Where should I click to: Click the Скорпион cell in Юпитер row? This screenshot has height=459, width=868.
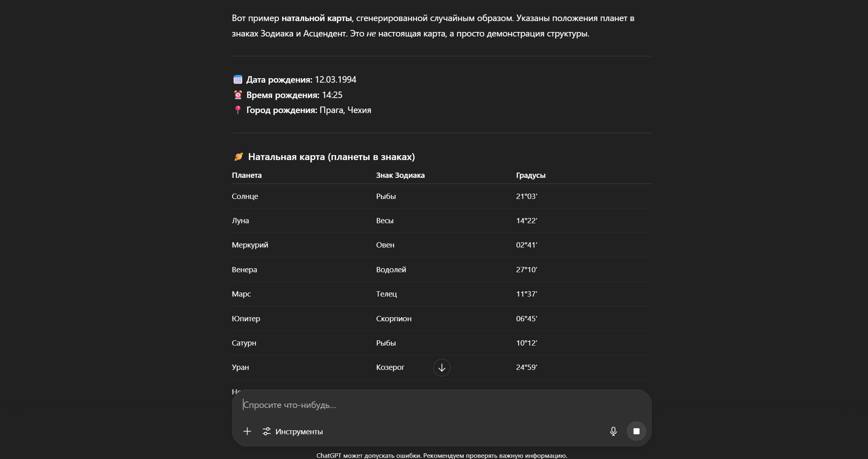tap(394, 319)
